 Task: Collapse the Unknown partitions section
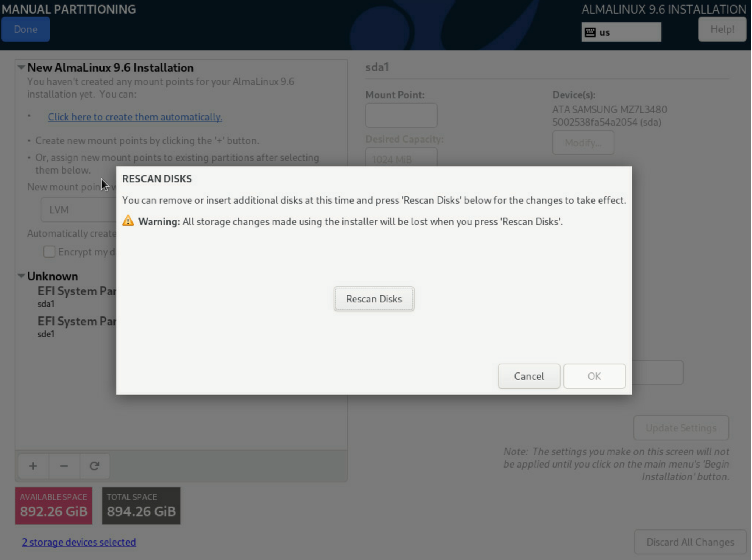pyautogui.click(x=21, y=276)
